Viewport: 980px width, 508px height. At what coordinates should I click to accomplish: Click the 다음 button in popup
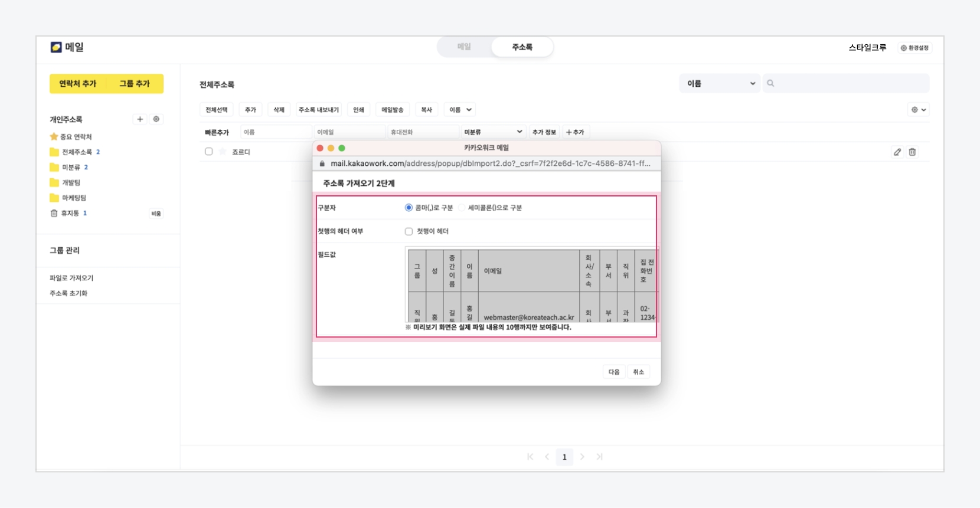tap(614, 372)
